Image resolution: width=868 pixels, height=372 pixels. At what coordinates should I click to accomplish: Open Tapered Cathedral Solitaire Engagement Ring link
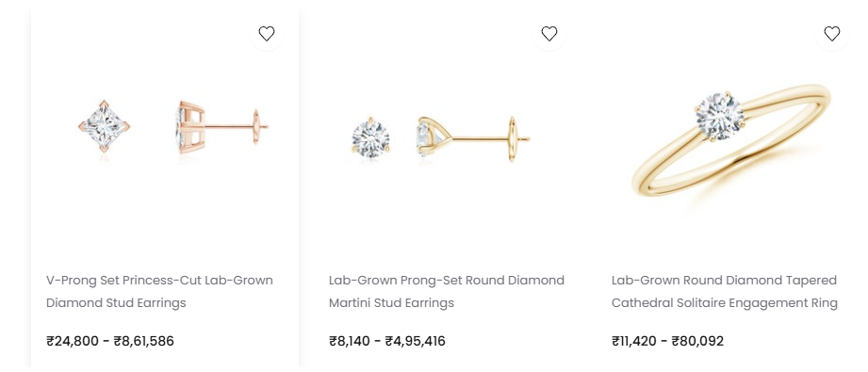click(724, 292)
